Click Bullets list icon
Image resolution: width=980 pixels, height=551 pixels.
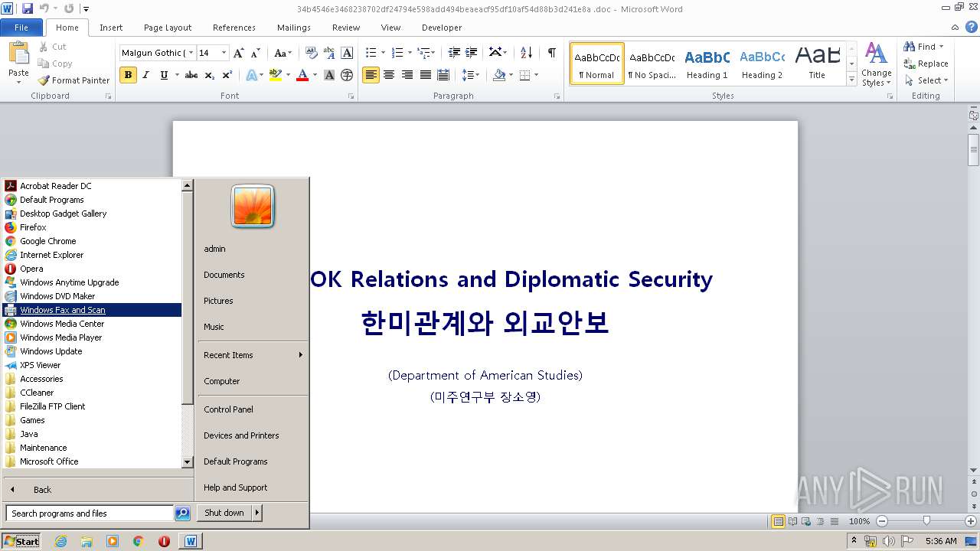point(371,53)
